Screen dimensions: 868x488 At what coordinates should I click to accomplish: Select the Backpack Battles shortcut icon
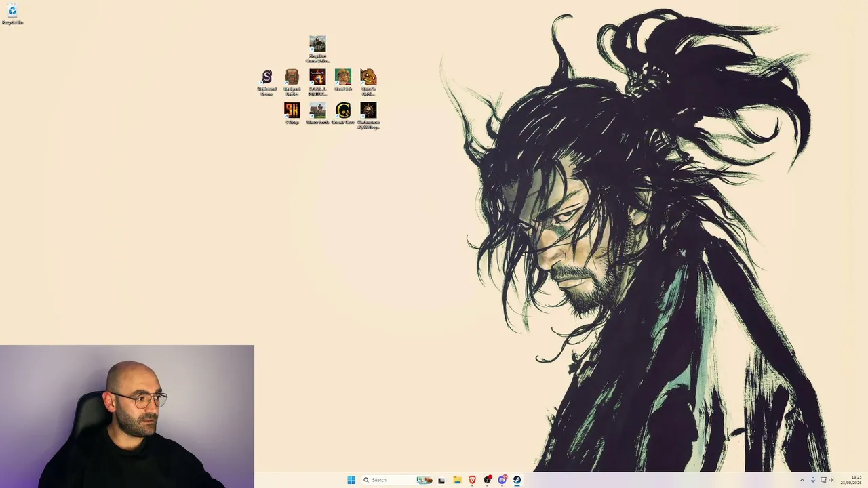click(x=292, y=77)
